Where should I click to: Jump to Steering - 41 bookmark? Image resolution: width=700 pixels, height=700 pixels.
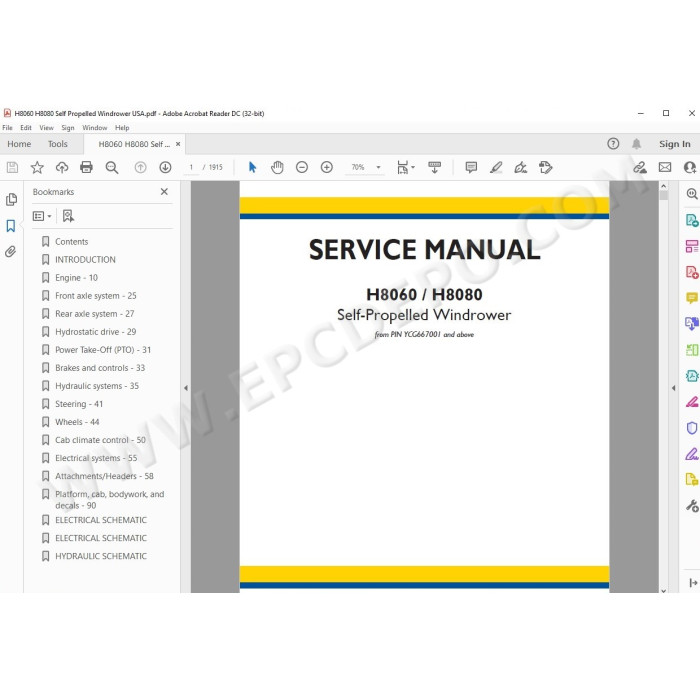79,404
